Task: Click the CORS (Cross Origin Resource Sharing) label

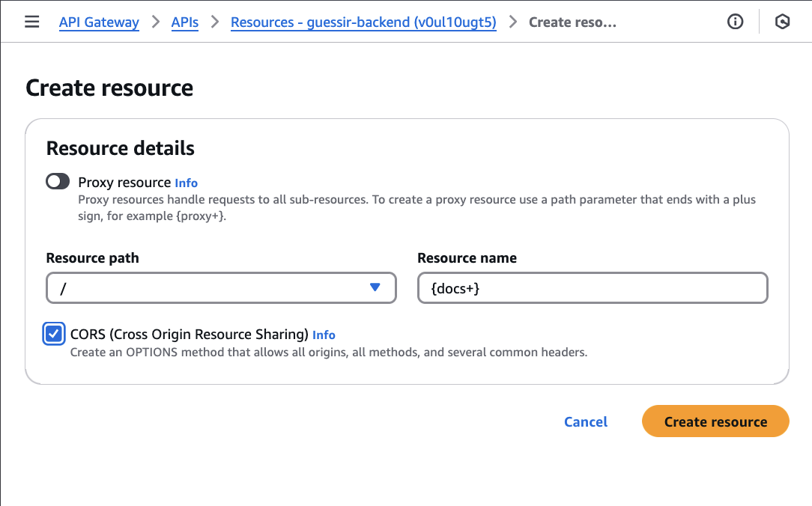Action: [x=189, y=334]
